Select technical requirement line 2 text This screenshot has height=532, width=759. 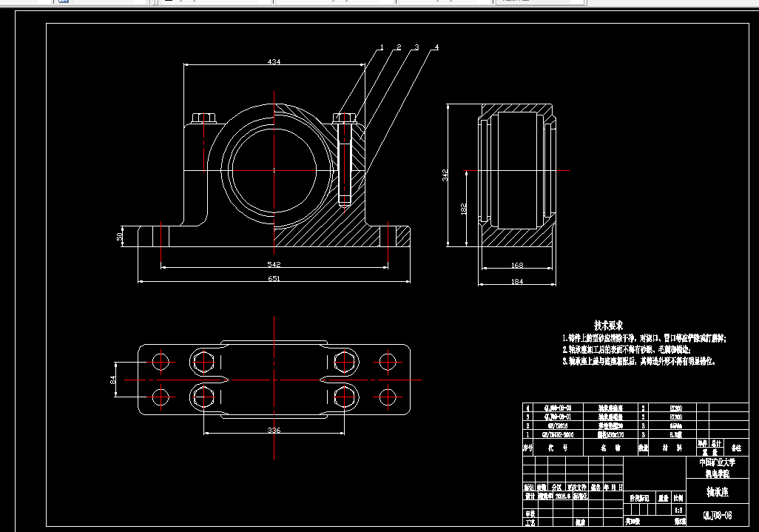(x=627, y=349)
